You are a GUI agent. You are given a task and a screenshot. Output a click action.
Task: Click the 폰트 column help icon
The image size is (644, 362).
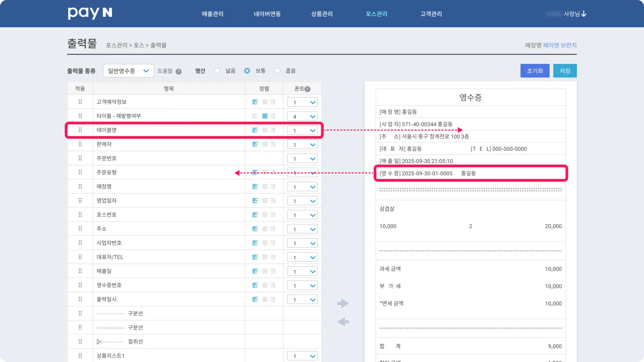(308, 89)
